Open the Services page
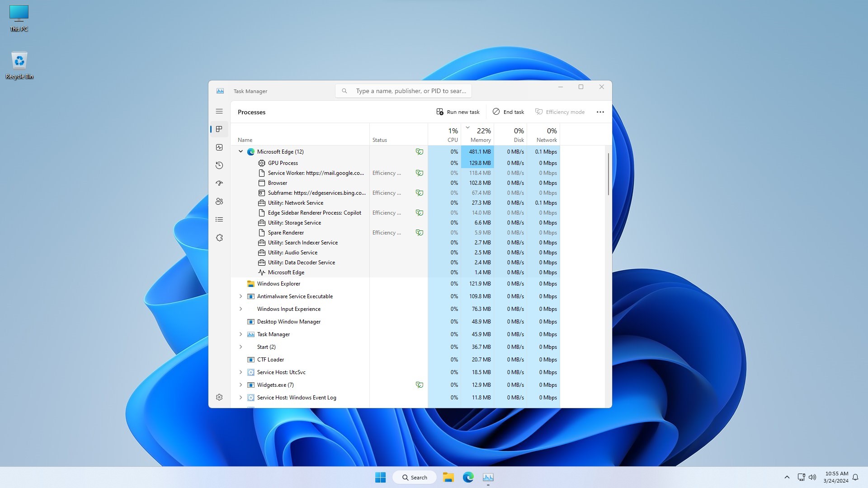This screenshot has width=868, height=488. coord(219,237)
